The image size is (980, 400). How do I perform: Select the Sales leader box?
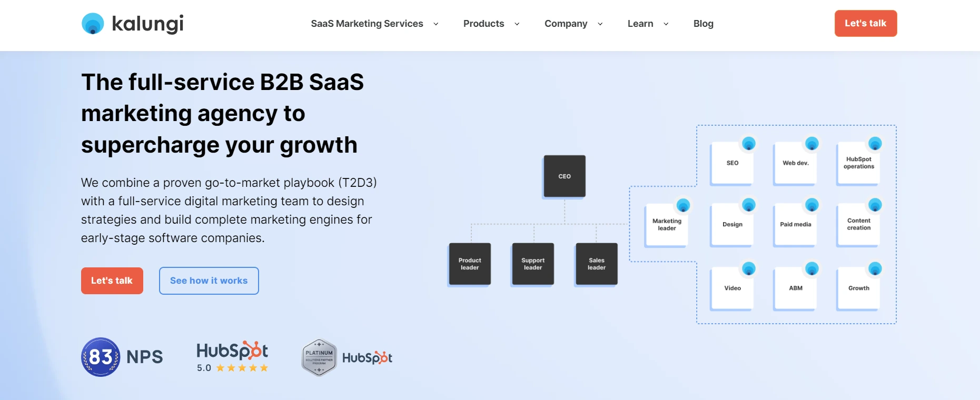click(x=597, y=264)
